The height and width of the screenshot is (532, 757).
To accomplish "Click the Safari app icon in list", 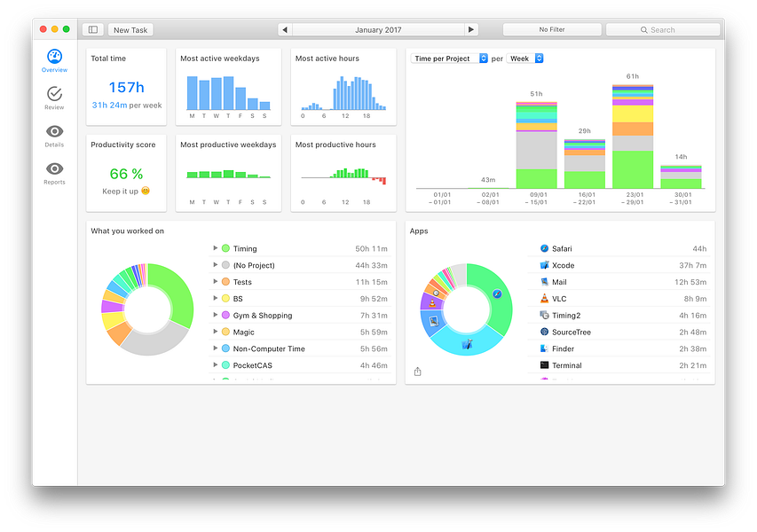I will 544,248.
